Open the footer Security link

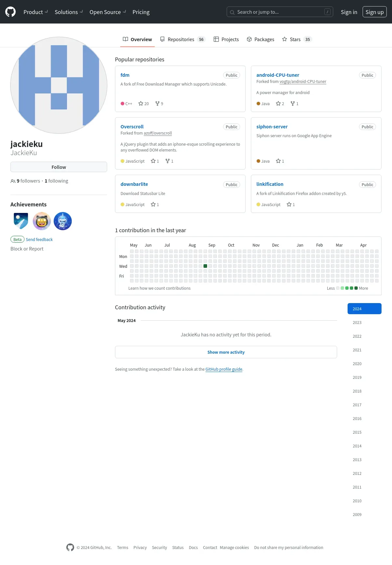coord(159,548)
